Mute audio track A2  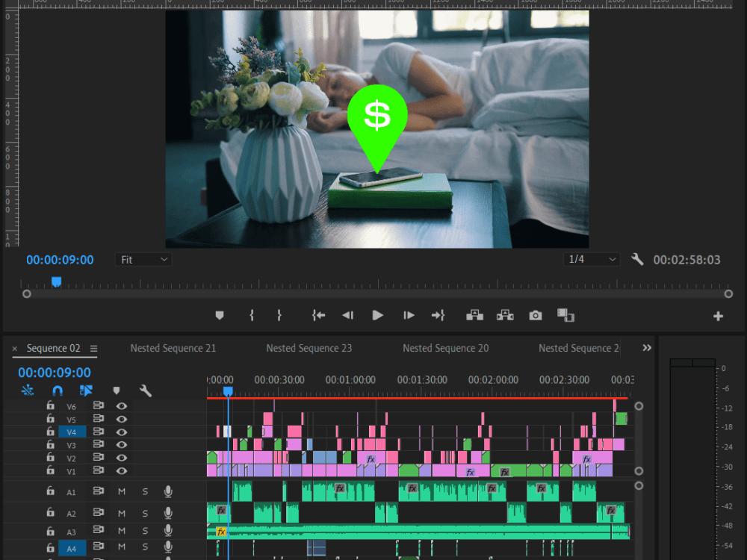pos(122,514)
